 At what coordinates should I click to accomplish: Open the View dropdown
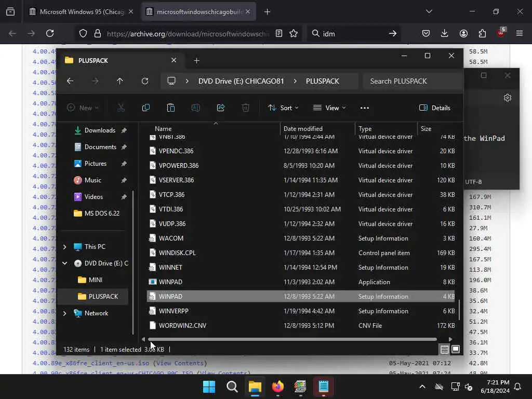(329, 108)
